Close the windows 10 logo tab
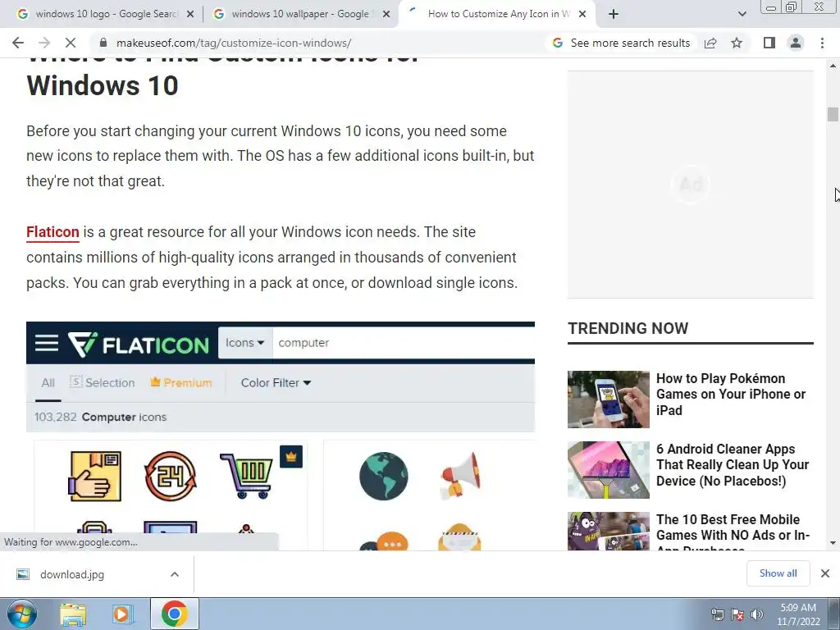This screenshot has width=840, height=630. [x=190, y=14]
